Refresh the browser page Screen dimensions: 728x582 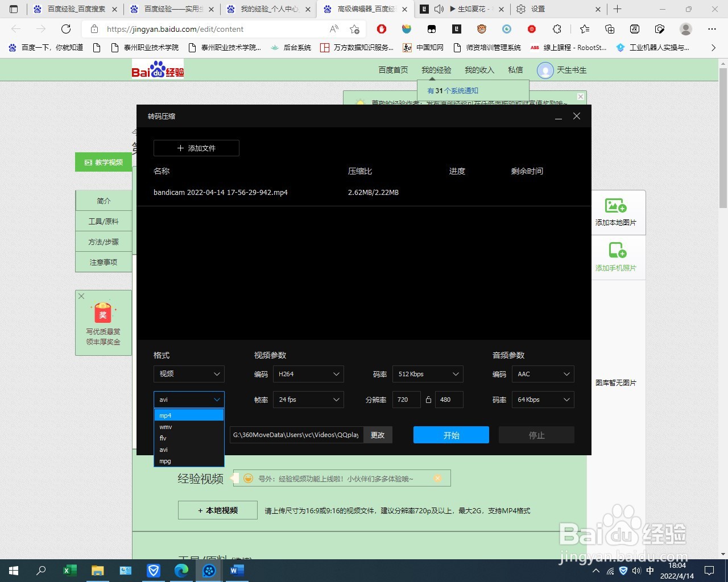point(66,29)
